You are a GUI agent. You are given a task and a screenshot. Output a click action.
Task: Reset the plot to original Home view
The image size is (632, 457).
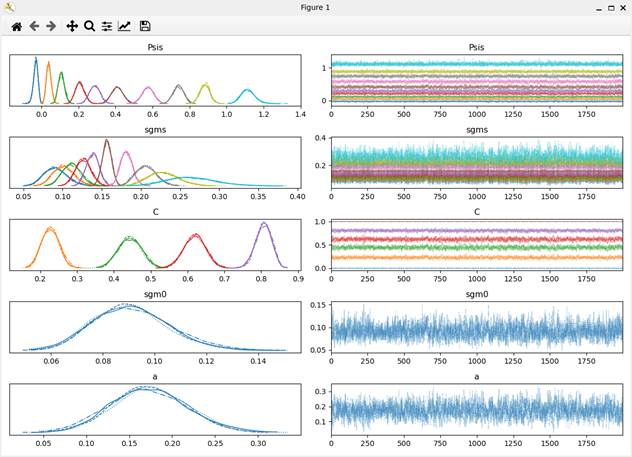(16, 26)
